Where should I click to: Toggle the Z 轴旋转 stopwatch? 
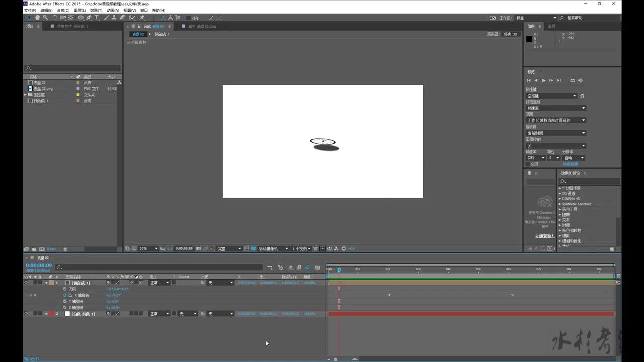pos(65,307)
